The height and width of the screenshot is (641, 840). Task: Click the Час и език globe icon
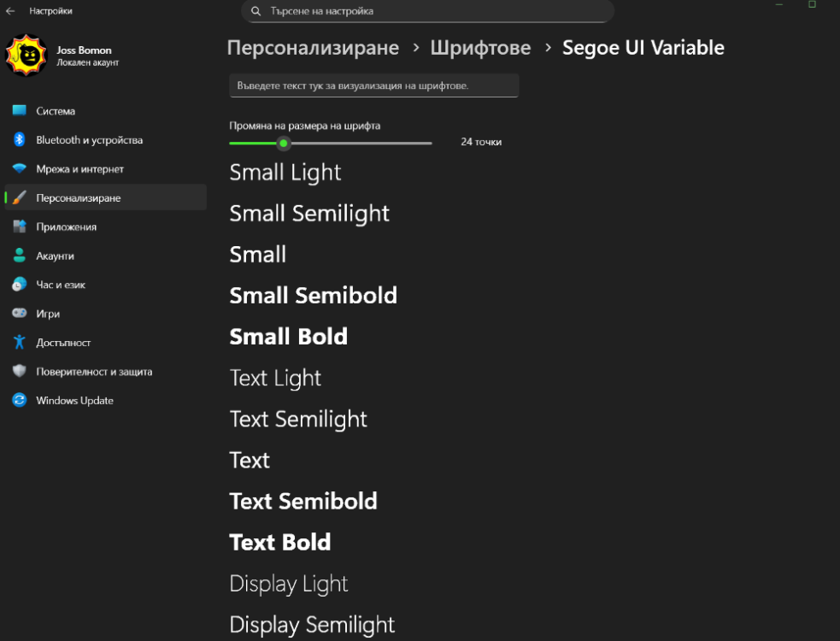tap(20, 284)
